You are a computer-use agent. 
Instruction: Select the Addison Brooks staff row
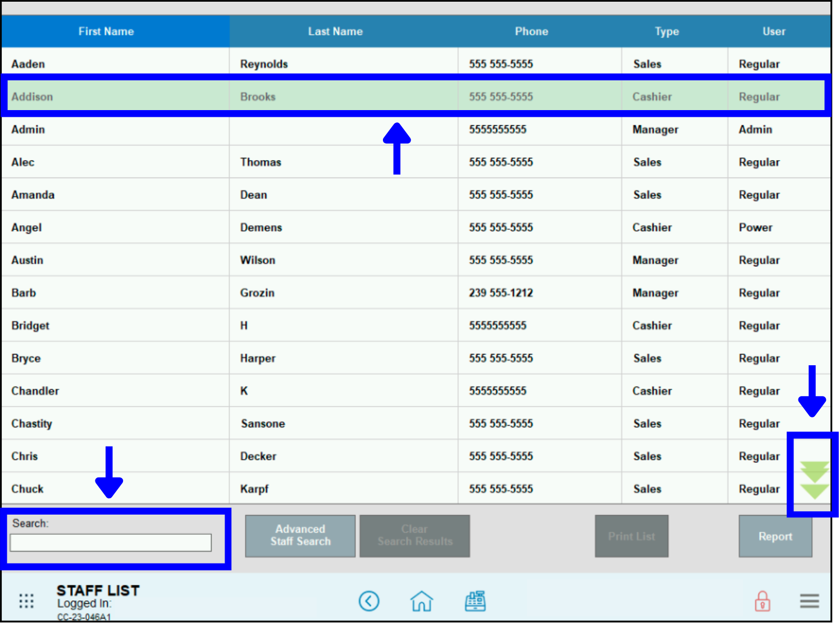(337, 97)
